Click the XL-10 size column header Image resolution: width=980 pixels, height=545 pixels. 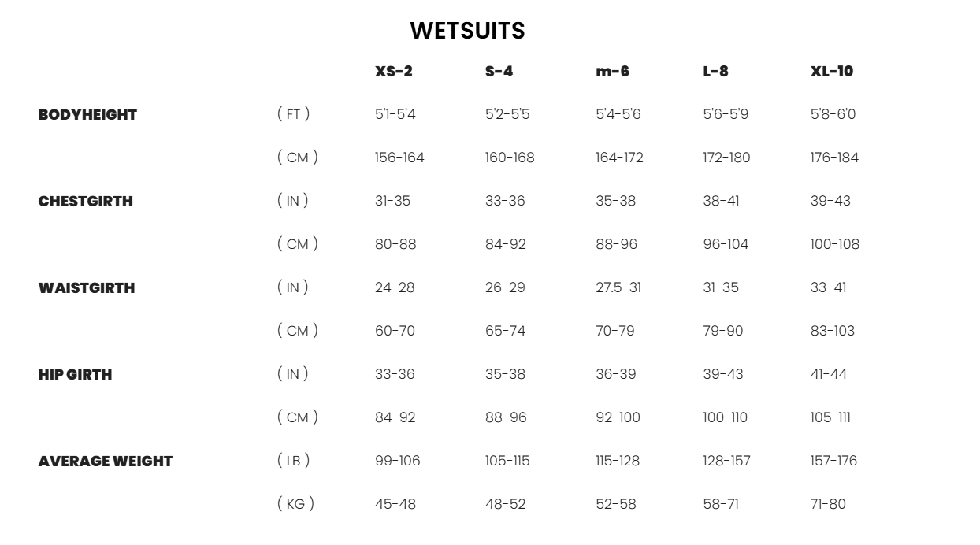(831, 71)
